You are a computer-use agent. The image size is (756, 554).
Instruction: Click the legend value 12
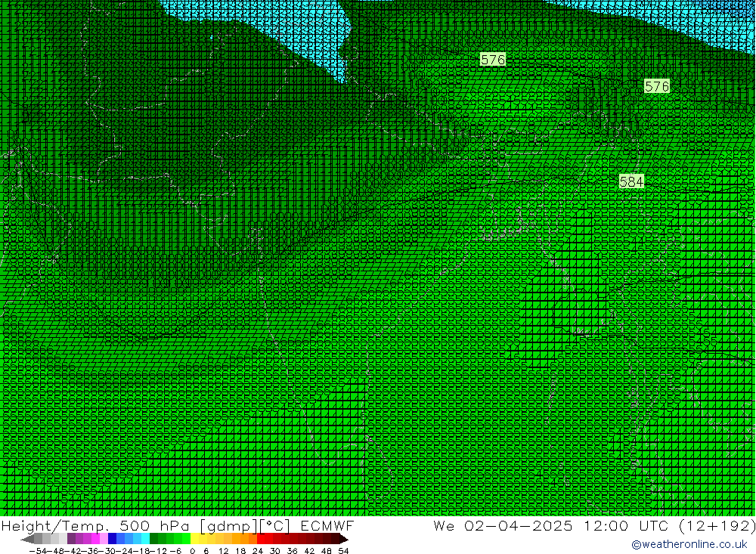pos(223,551)
